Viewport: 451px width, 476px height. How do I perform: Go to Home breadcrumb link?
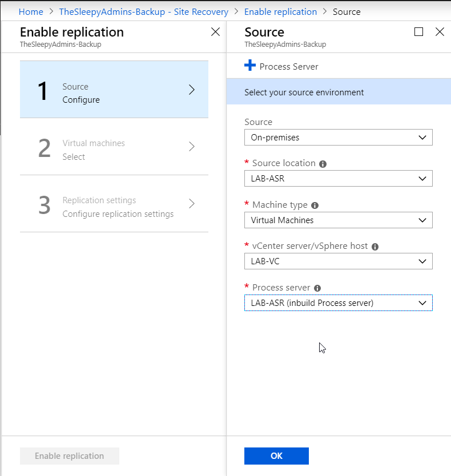31,11
